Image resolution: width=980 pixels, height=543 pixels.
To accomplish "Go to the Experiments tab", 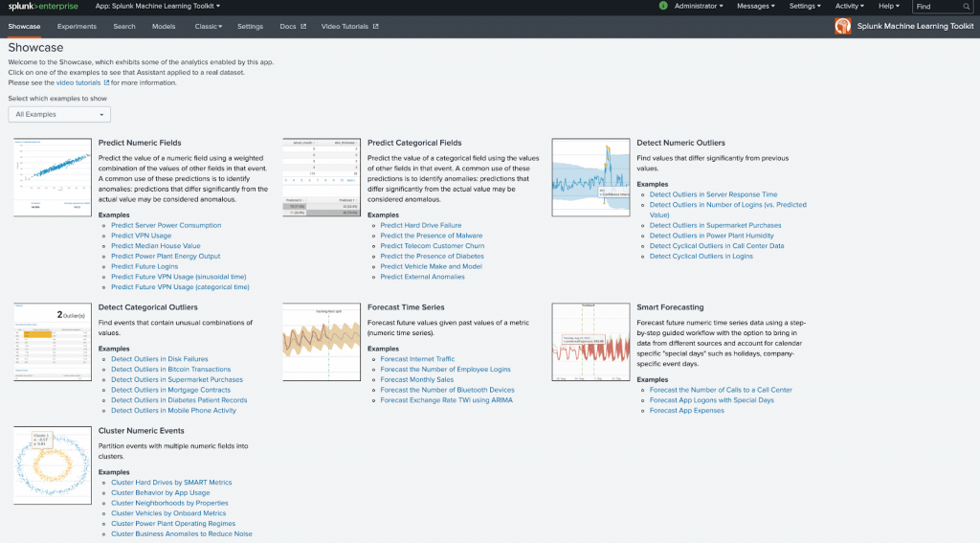I will [77, 26].
